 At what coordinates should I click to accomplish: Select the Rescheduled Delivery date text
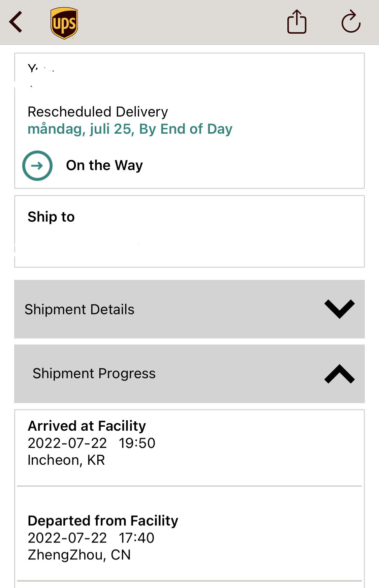pos(130,129)
